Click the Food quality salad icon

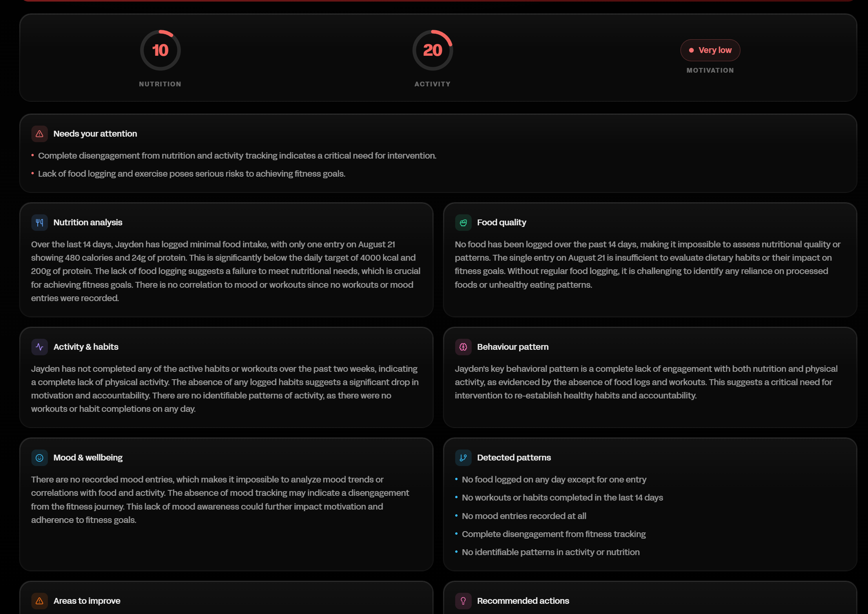(x=463, y=223)
